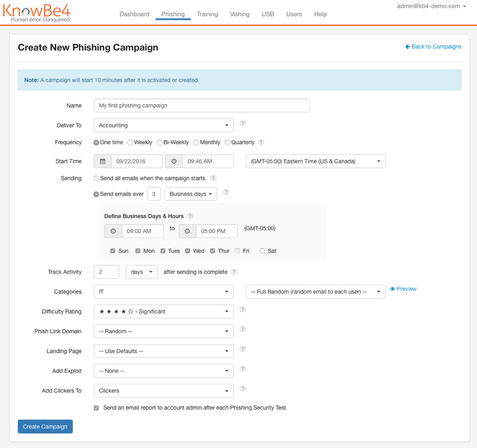This screenshot has width=477, height=448.
Task: Open the Add Clickers To dropdown
Action: coord(163,390)
